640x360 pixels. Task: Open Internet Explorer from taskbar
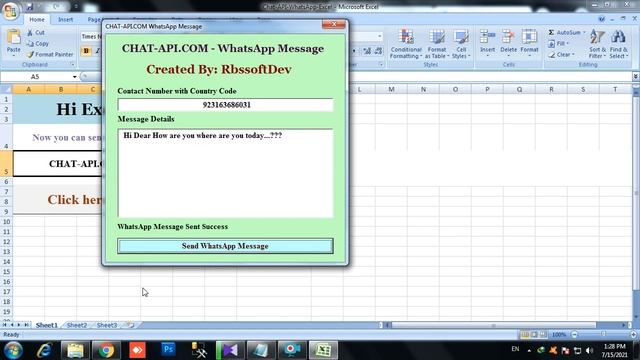(x=44, y=350)
